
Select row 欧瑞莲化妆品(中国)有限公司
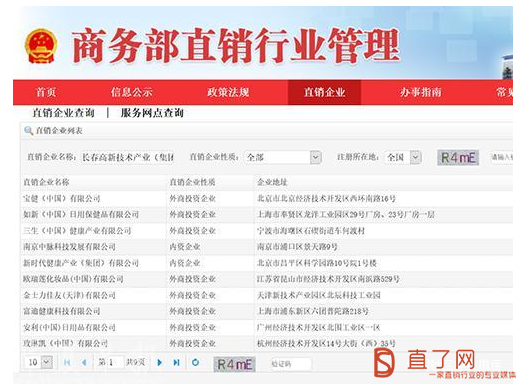[x=267, y=279]
